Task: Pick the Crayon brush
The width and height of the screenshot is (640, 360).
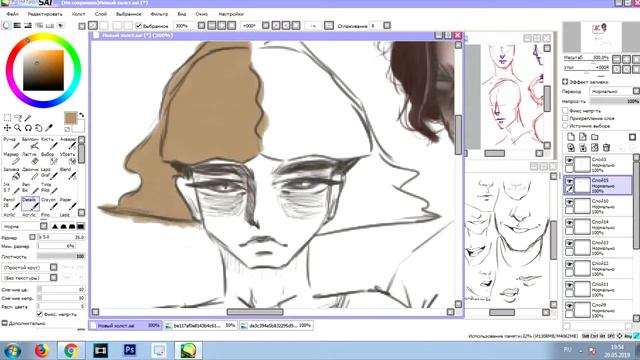Action: click(x=48, y=204)
